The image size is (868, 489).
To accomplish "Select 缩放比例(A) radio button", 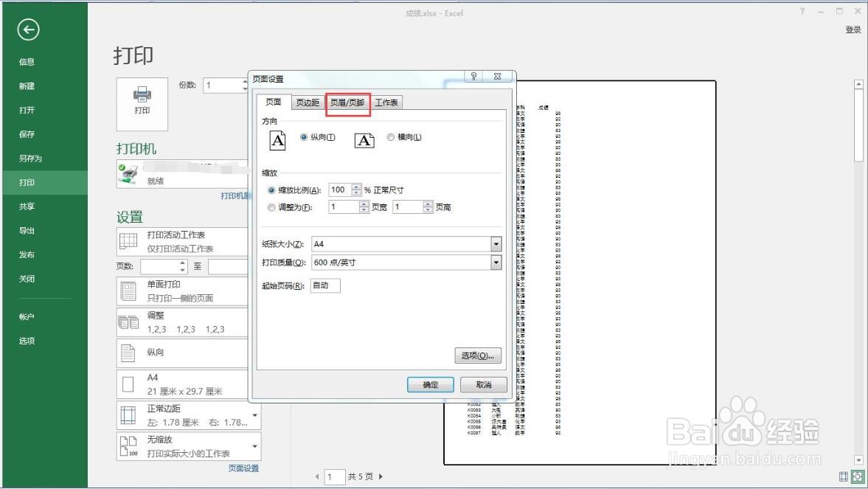I will 271,190.
